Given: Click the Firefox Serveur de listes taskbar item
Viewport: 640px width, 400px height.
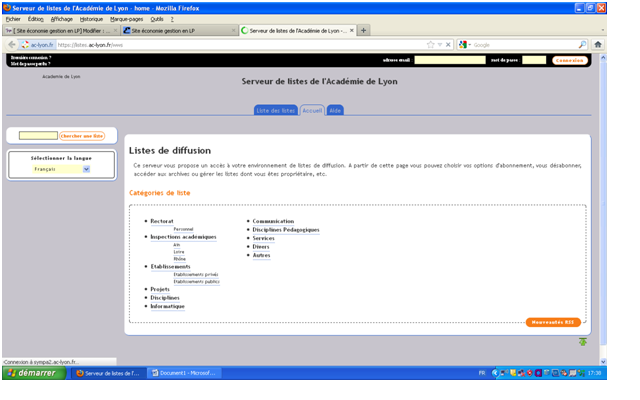Looking at the screenshot, I should [x=109, y=373].
